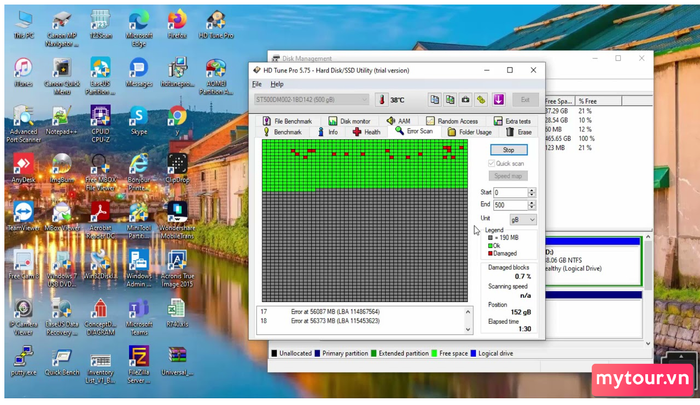Open the Canon MP Navigator desktop icon
The width and height of the screenshot is (700, 405).
point(62,28)
